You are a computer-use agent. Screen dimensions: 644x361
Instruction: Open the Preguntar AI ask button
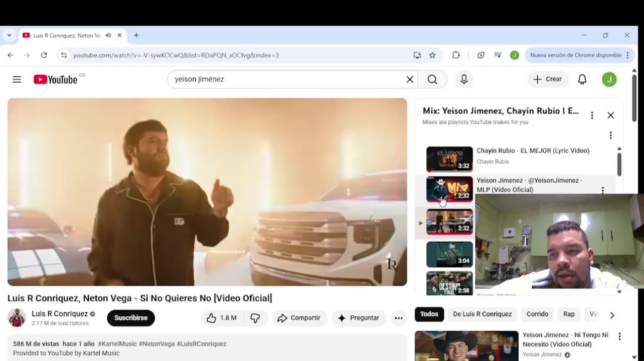(359, 318)
